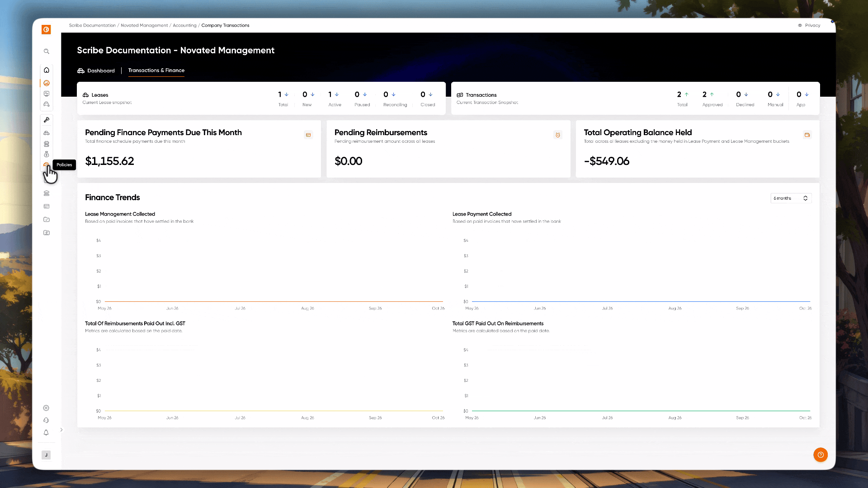This screenshot has width=868, height=488.
Task: Open the J user avatar menu
Action: pyautogui.click(x=46, y=455)
